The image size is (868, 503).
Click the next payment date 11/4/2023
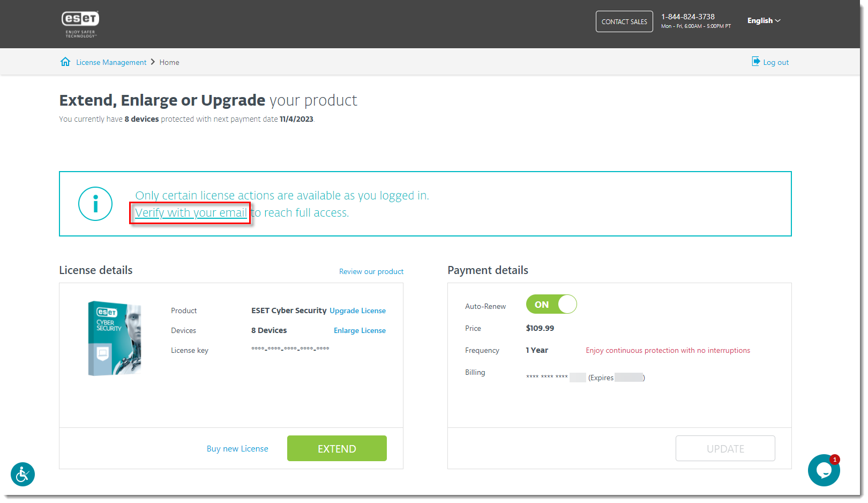296,119
